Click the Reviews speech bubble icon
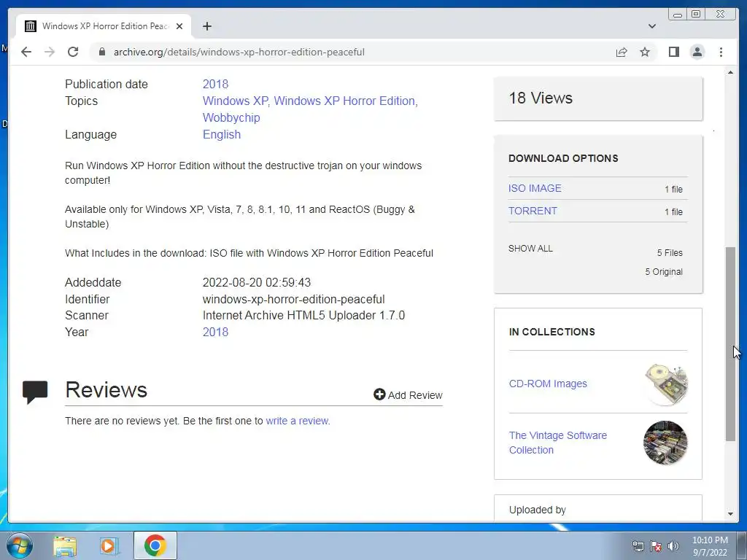 [x=35, y=392]
